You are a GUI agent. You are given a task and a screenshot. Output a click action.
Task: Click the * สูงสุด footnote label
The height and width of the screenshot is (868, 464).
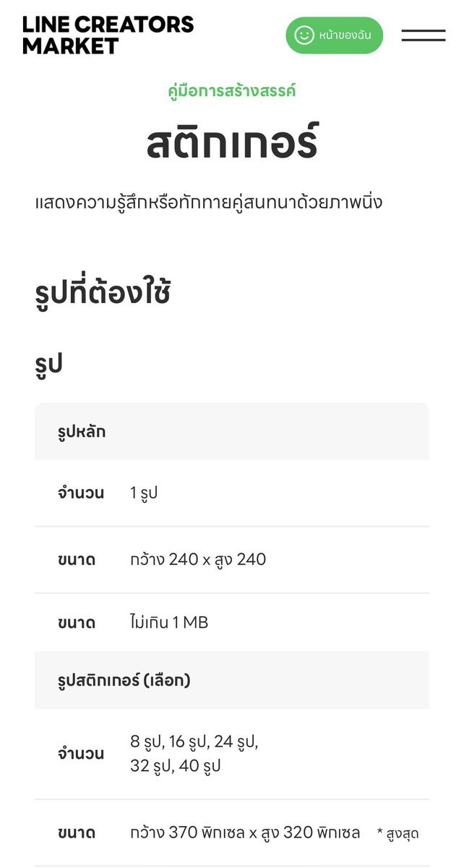398,834
